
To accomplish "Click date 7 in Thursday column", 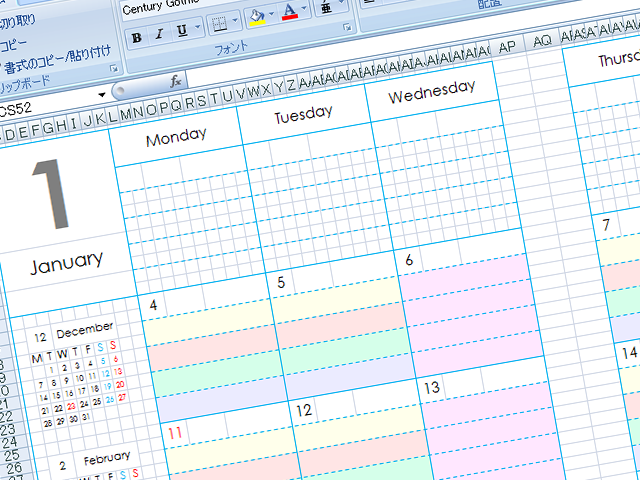I will [x=606, y=225].
